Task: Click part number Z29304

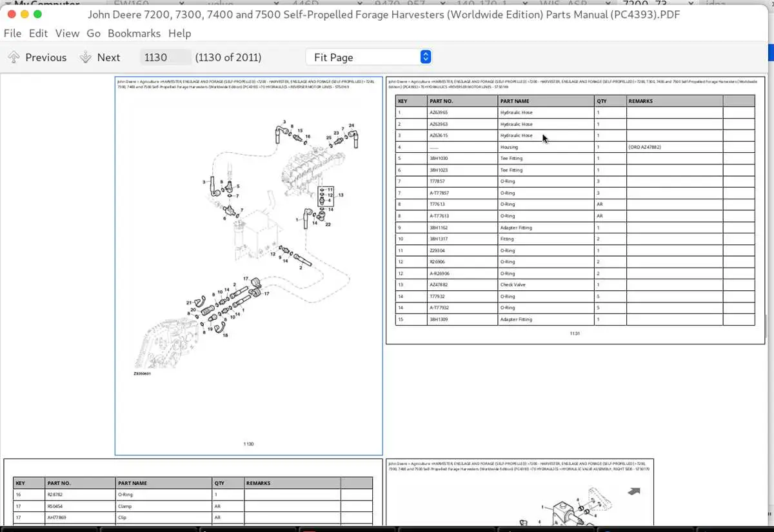Action: tap(437, 250)
